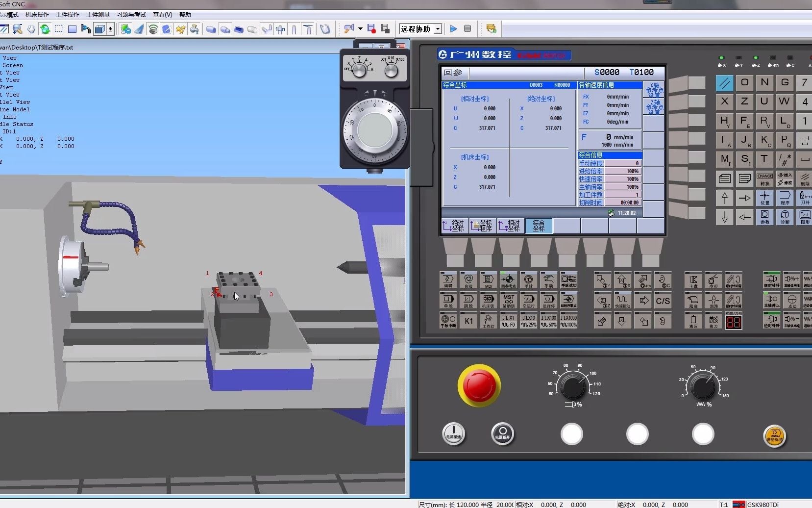Click the C/S key
This screenshot has width=812, height=508.
663,300
